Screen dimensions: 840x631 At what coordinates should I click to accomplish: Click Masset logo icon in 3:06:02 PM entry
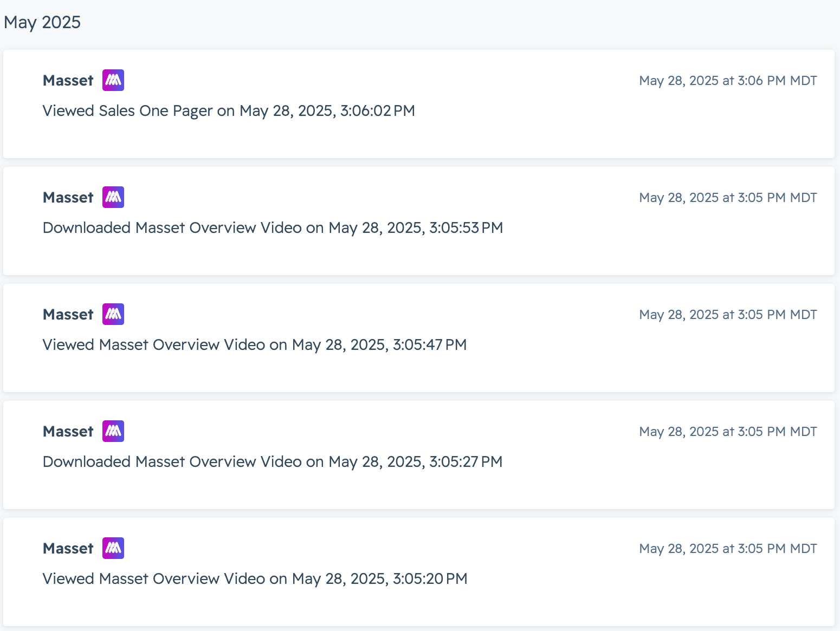tap(113, 80)
